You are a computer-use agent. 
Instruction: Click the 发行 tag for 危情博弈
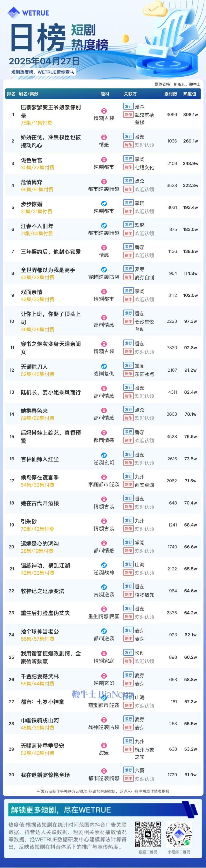point(128,181)
